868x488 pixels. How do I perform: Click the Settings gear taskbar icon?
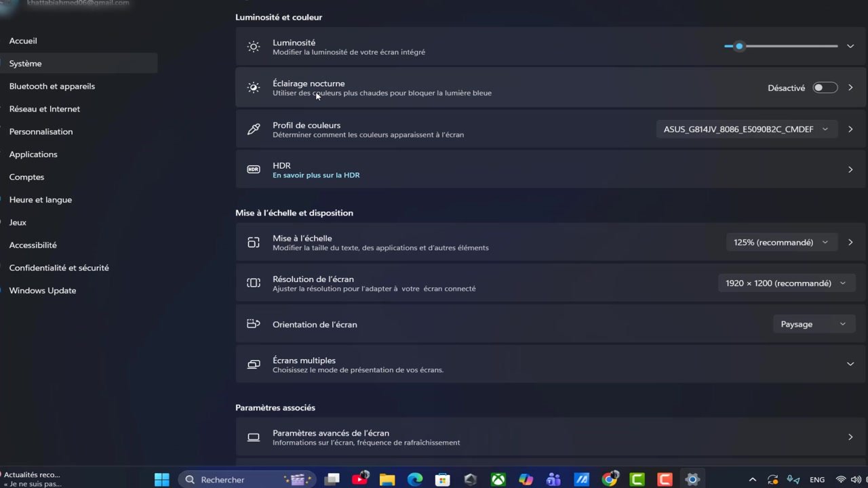tap(692, 479)
